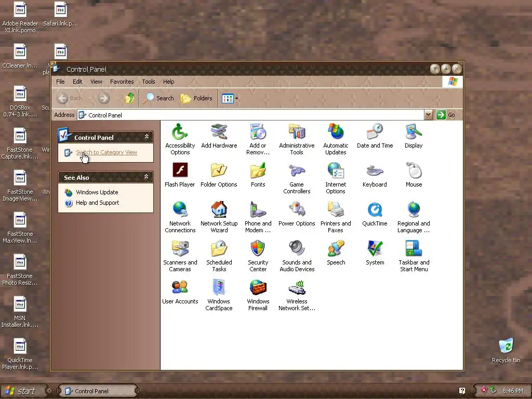Image resolution: width=532 pixels, height=399 pixels.
Task: Open the Help menu
Action: [168, 82]
